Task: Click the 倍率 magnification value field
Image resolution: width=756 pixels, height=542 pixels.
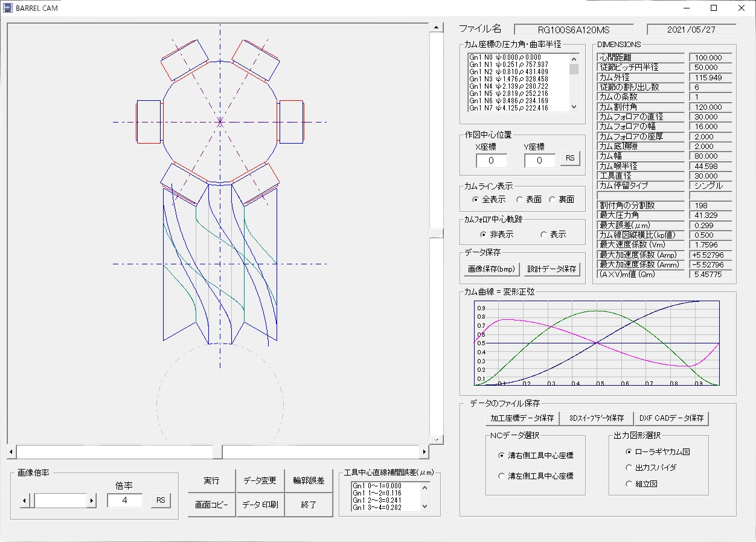Action: tap(125, 500)
